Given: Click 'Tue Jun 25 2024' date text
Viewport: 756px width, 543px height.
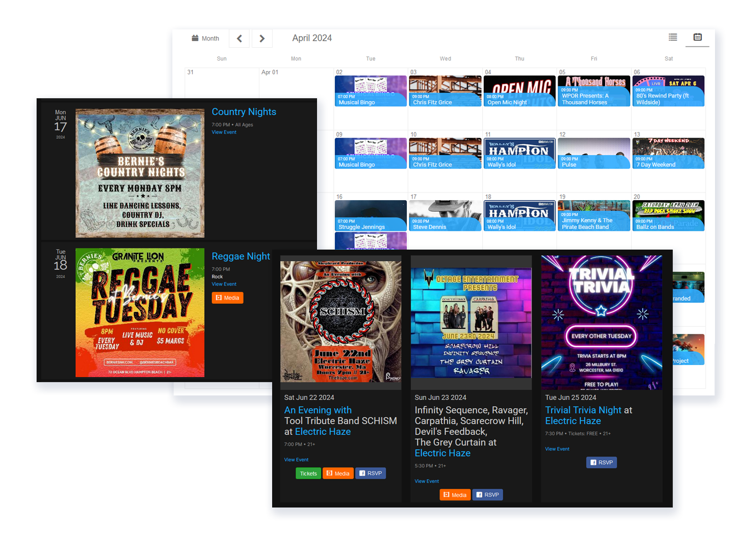Looking at the screenshot, I should point(570,398).
